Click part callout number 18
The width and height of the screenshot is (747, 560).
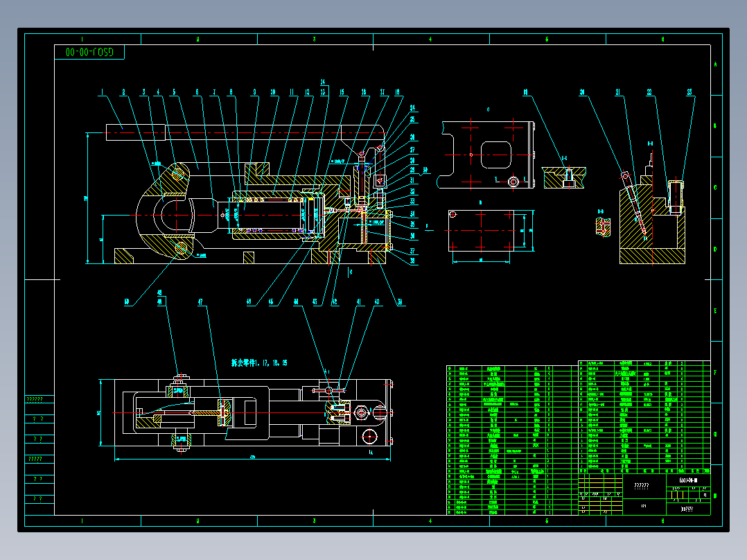pyautogui.click(x=397, y=92)
